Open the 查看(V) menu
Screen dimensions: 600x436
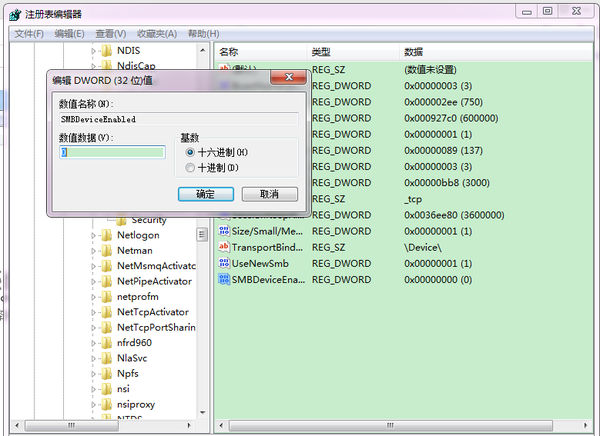point(111,34)
